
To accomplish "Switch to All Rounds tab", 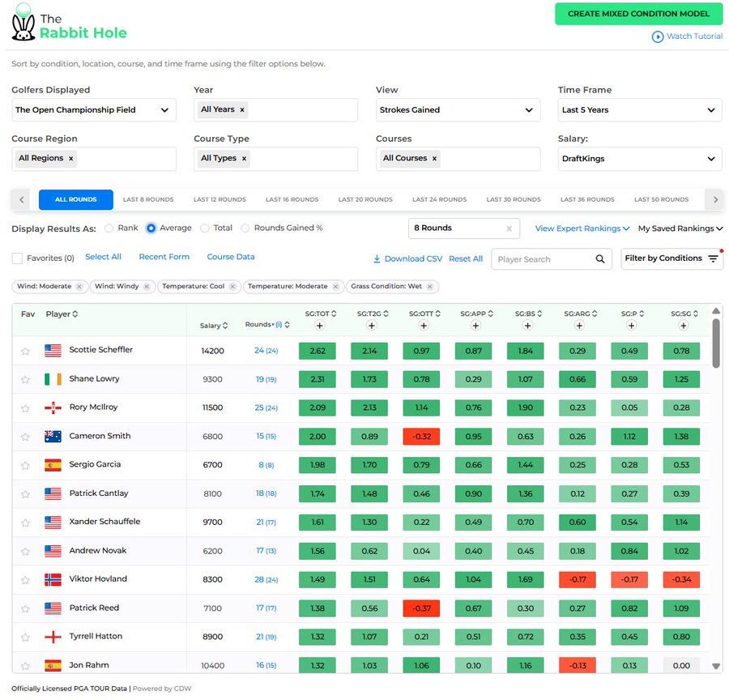I will point(76,199).
